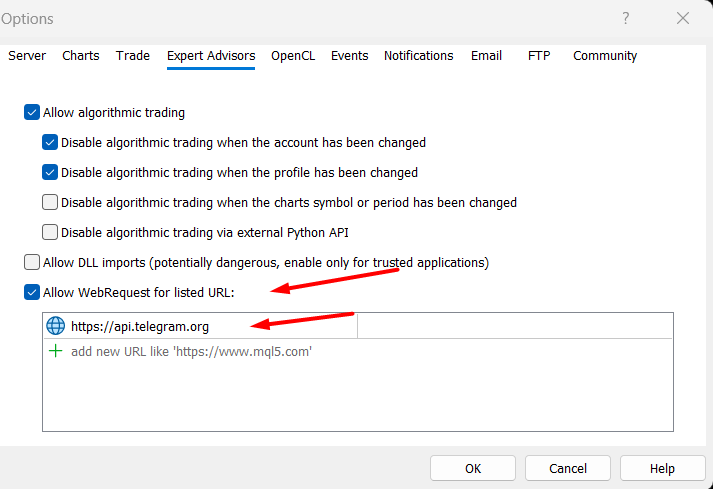This screenshot has height=489, width=713.
Task: Switch to the Community tab
Action: tap(605, 56)
